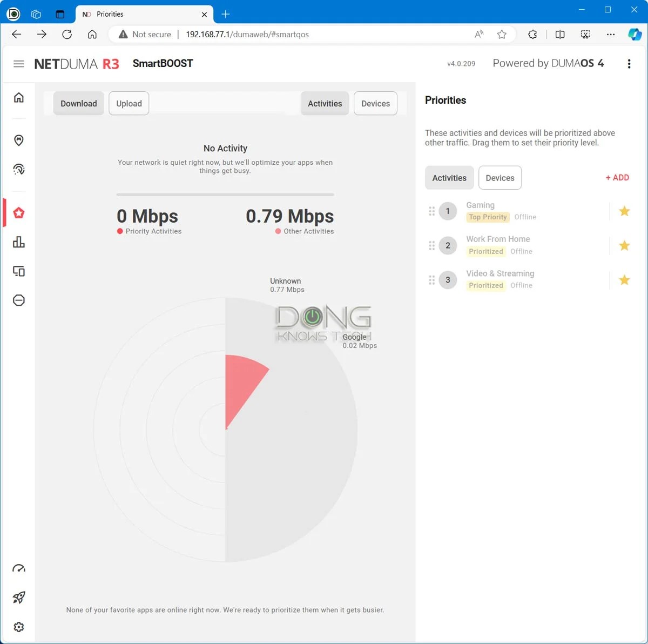Grab the Video & Streaming drag handle

(x=431, y=280)
